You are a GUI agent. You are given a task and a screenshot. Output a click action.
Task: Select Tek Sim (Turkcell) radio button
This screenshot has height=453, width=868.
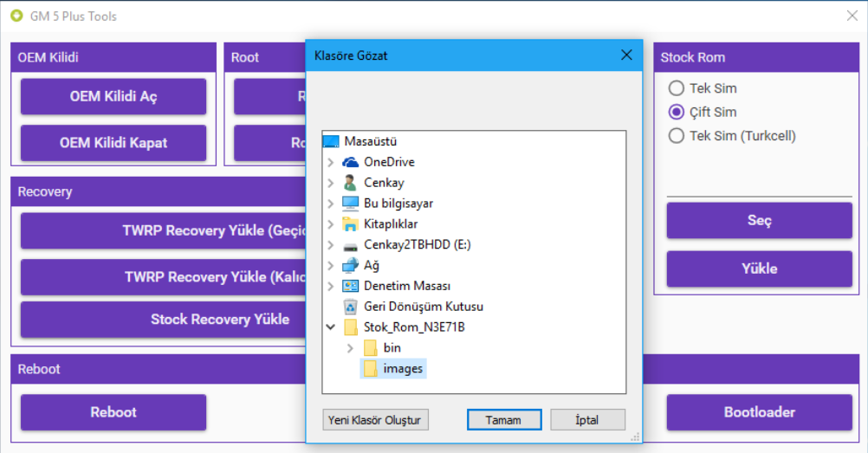coord(676,136)
